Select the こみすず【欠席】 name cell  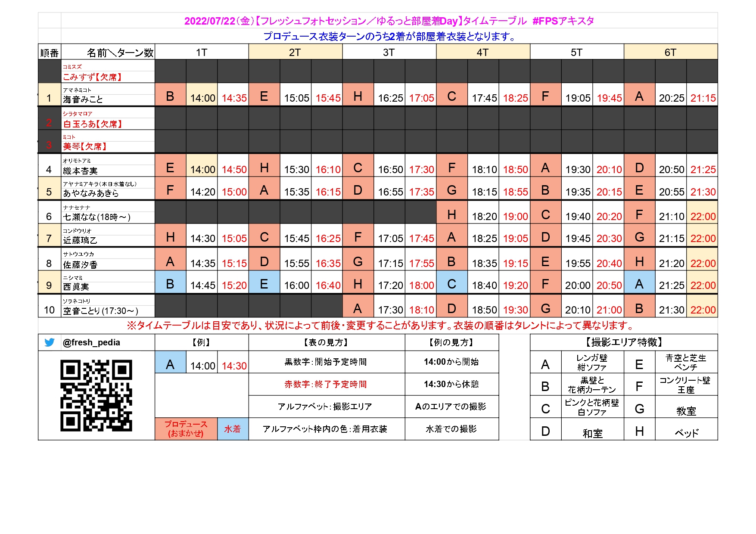click(108, 72)
